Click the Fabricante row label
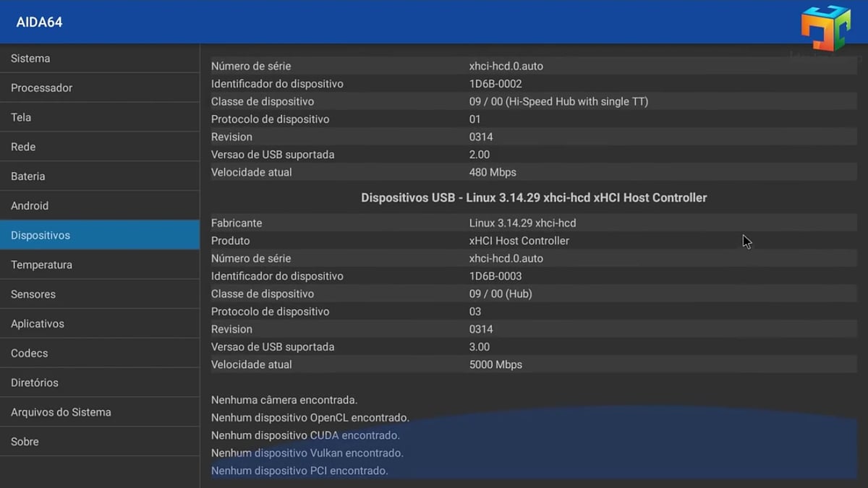This screenshot has height=488, width=868. pyautogui.click(x=237, y=223)
